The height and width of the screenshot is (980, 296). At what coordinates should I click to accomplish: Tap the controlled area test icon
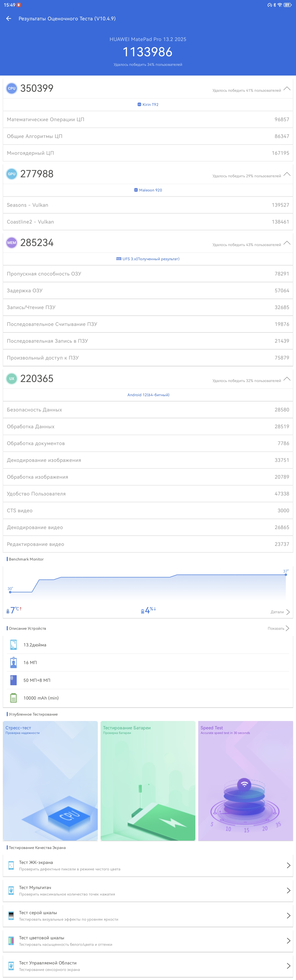(x=11, y=966)
